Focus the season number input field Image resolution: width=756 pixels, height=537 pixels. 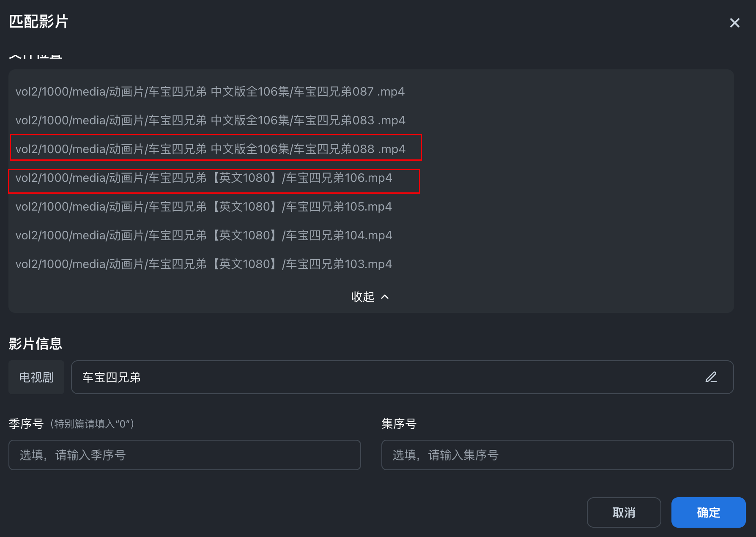(184, 455)
